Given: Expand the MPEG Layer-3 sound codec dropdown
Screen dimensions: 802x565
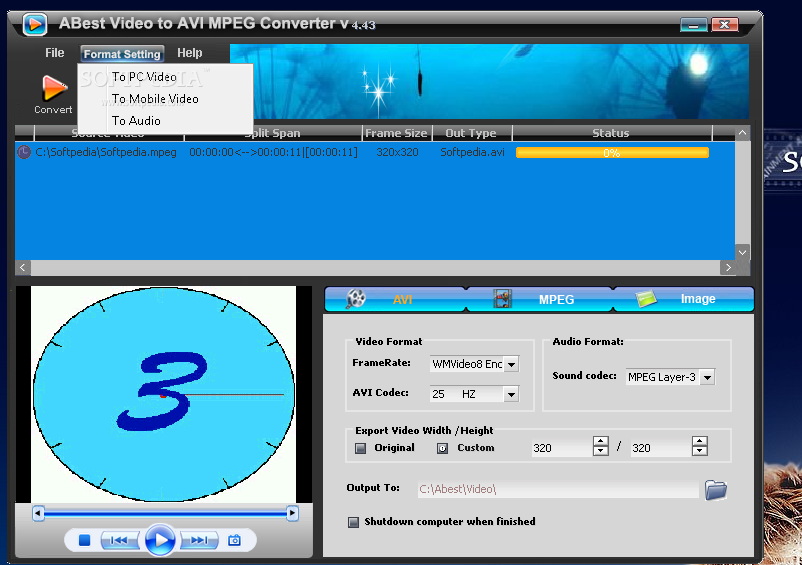Looking at the screenshot, I should pyautogui.click(x=707, y=377).
